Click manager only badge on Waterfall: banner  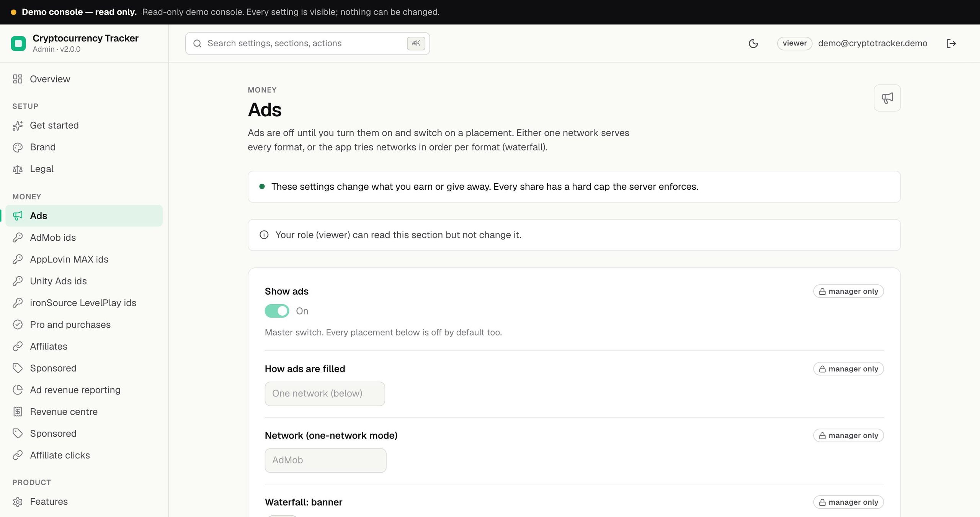coord(848,502)
